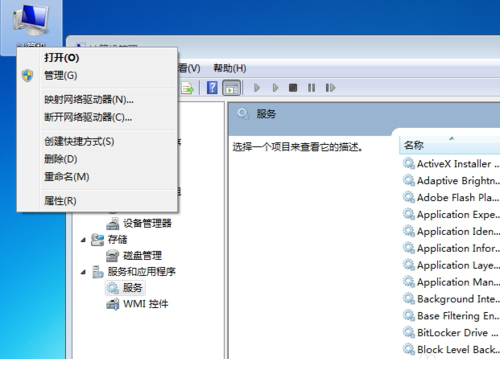Click the Block Level Back... gear icon

tap(409, 350)
